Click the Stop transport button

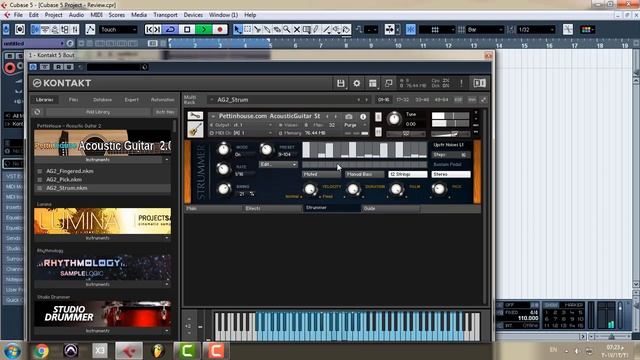[x=187, y=29]
